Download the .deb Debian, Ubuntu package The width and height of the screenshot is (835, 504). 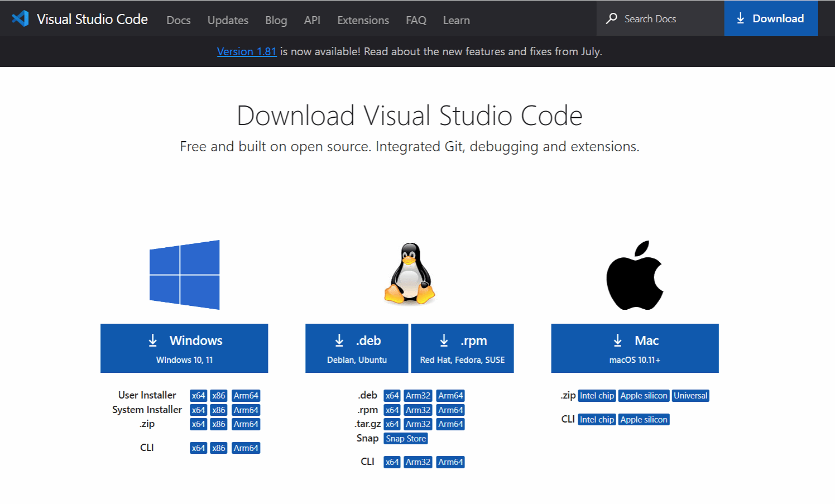pos(357,348)
